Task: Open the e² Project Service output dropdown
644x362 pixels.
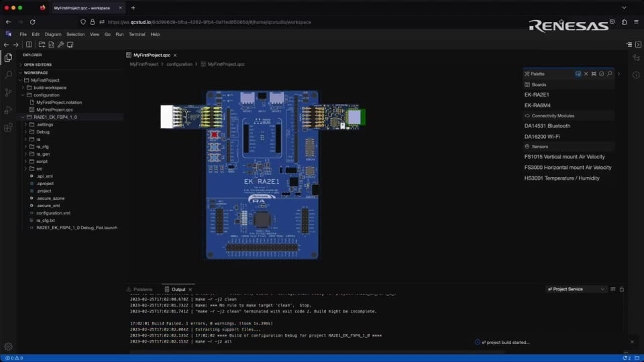Action: click(576, 289)
